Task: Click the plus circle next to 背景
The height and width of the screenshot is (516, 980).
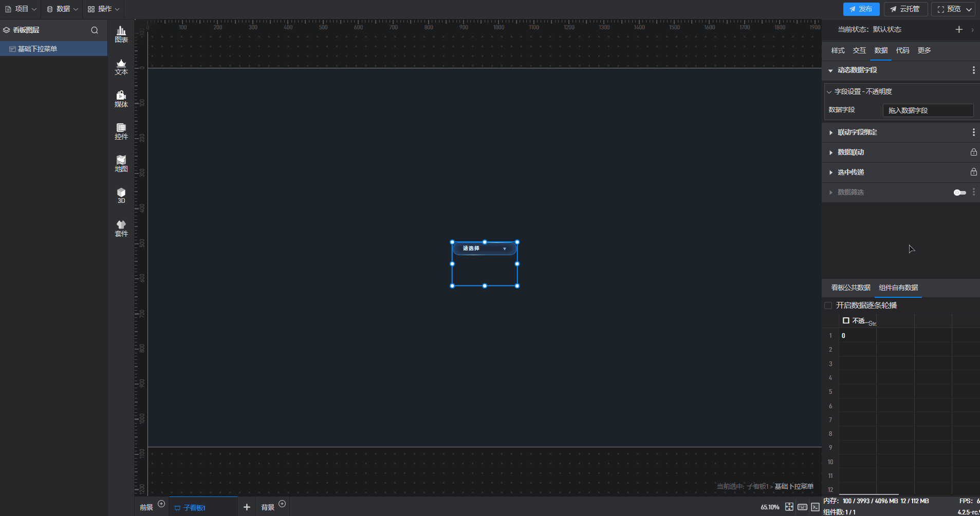Action: coord(282,504)
